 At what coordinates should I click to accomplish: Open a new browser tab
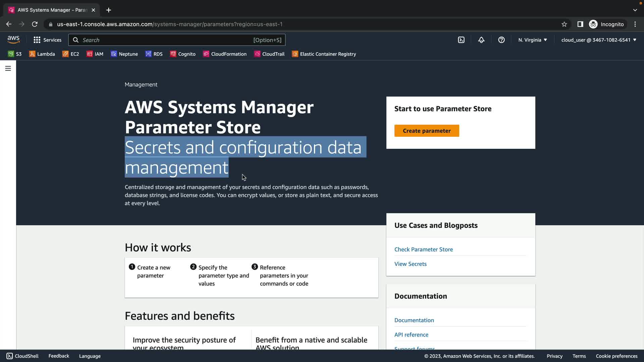109,10
